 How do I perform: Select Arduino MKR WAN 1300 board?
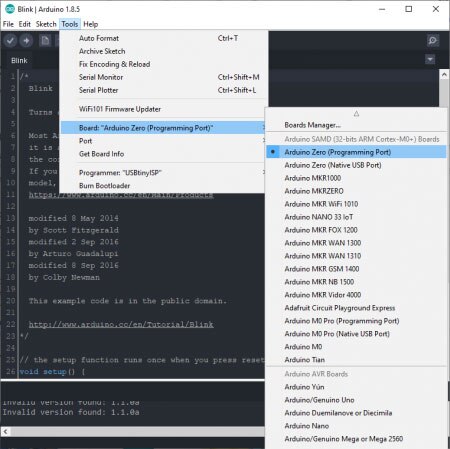click(x=356, y=243)
